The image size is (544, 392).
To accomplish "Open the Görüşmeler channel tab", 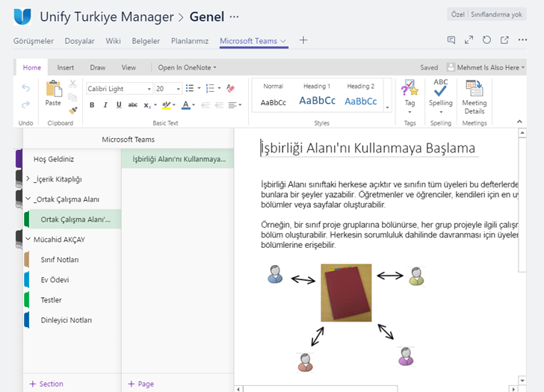I will click(34, 41).
